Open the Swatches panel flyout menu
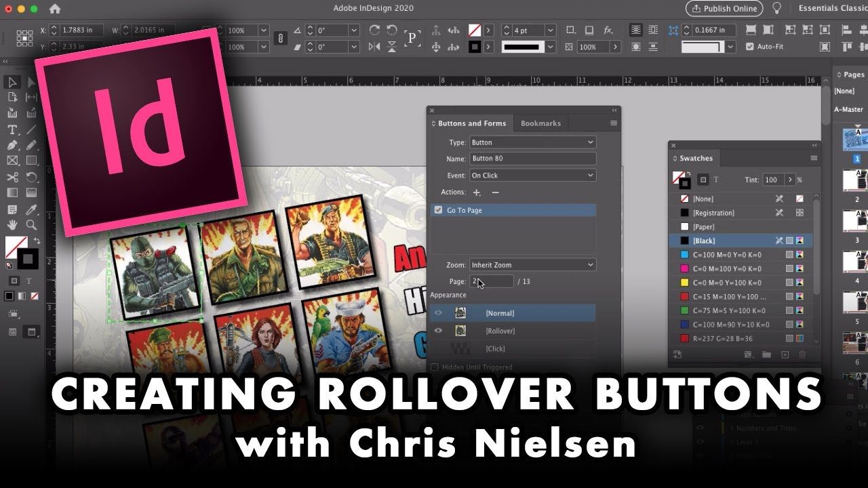The image size is (868, 488). tap(814, 158)
